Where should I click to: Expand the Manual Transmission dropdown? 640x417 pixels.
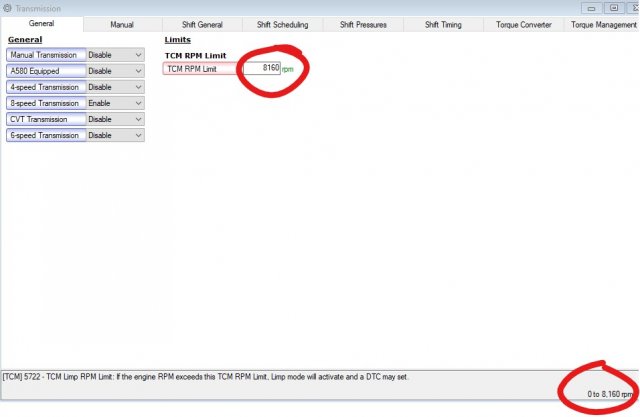click(115, 55)
